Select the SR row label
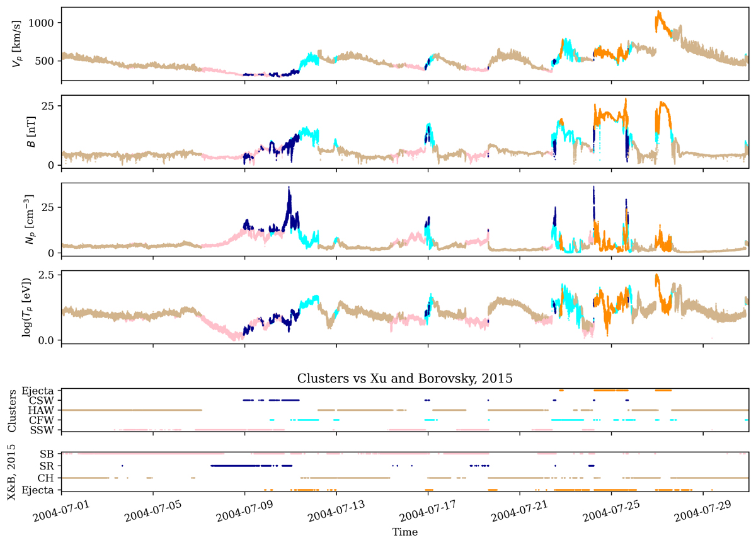Image resolution: width=756 pixels, height=545 pixels. (x=48, y=466)
